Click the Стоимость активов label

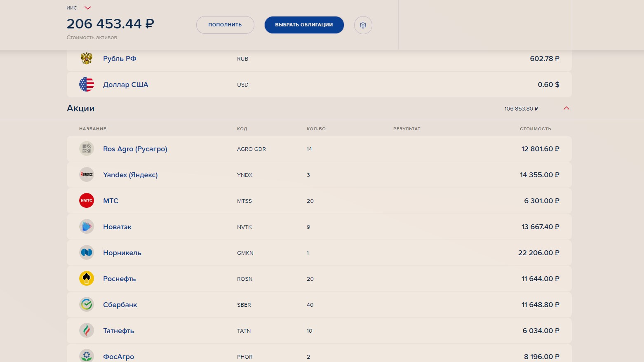tap(92, 38)
